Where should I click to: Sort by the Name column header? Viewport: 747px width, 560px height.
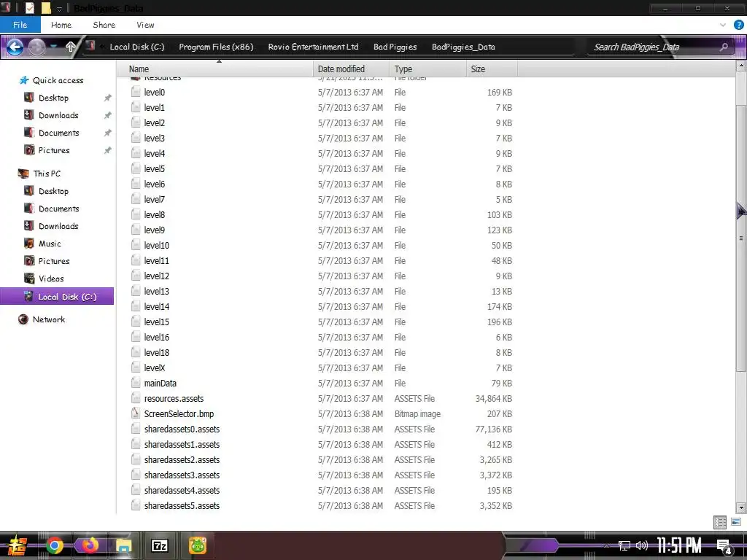215,69
